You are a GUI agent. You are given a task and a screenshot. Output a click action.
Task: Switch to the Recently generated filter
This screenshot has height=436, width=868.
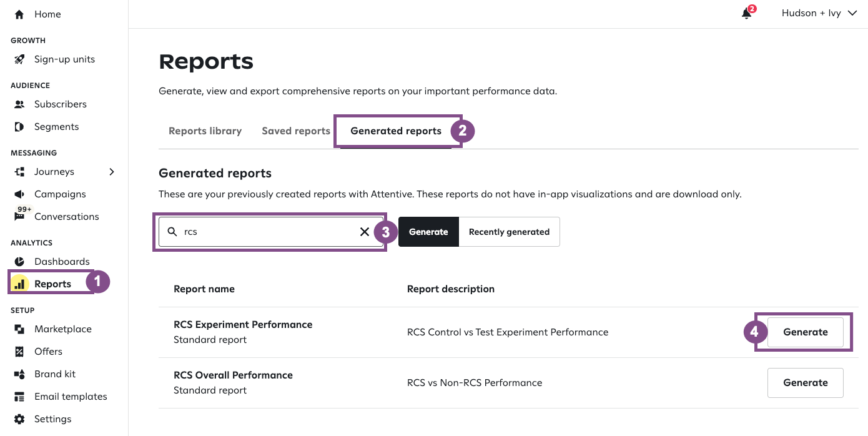pyautogui.click(x=509, y=232)
